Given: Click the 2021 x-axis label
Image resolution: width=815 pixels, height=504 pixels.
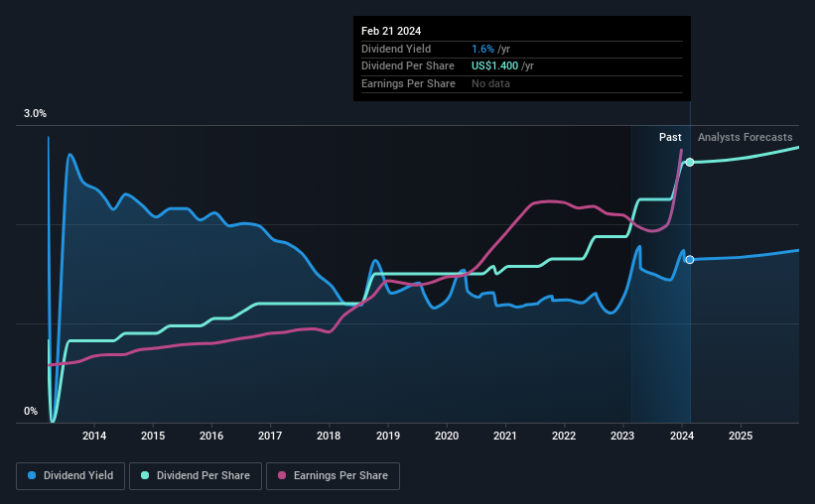Looking at the screenshot, I should (x=505, y=436).
